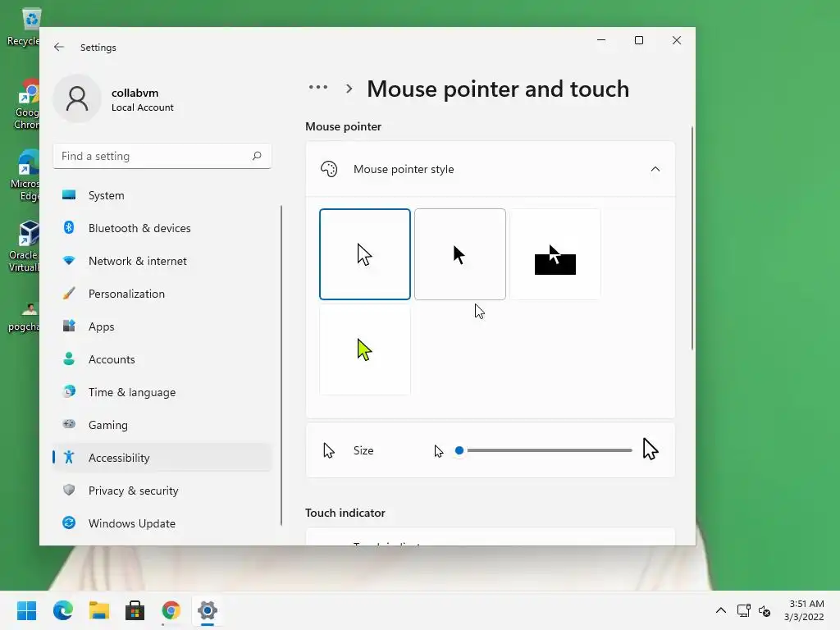Open Accounts settings

(x=162, y=359)
